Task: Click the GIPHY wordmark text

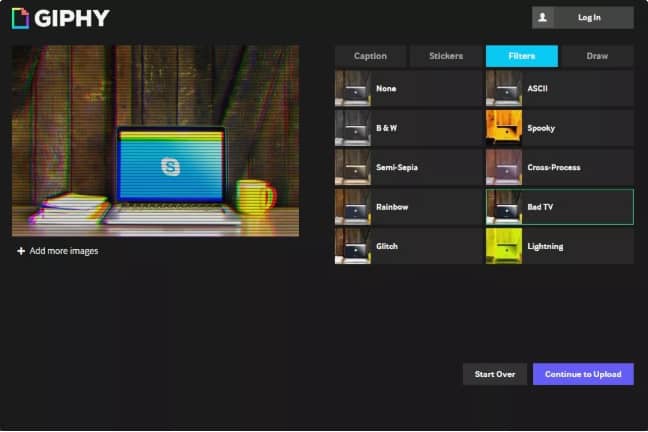Action: tap(72, 18)
